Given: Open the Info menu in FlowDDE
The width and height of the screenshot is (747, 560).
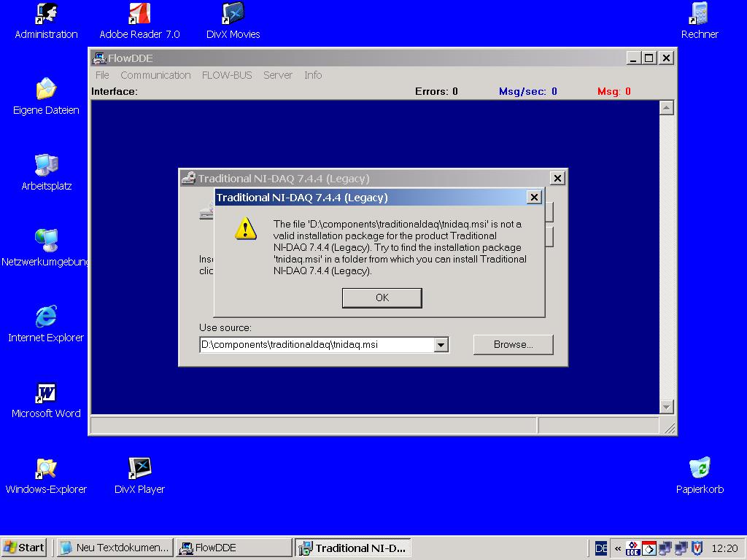Looking at the screenshot, I should coord(313,75).
